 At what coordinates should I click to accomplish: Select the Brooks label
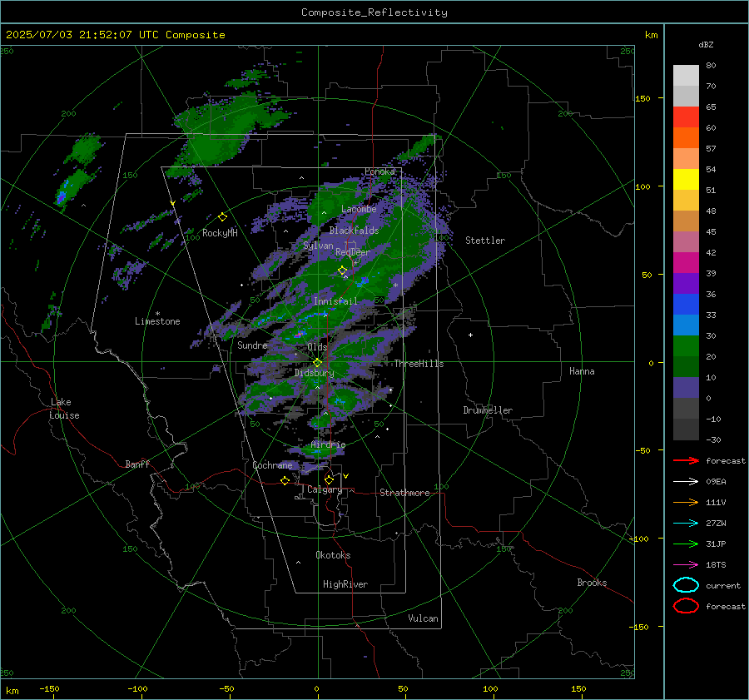coord(592,583)
